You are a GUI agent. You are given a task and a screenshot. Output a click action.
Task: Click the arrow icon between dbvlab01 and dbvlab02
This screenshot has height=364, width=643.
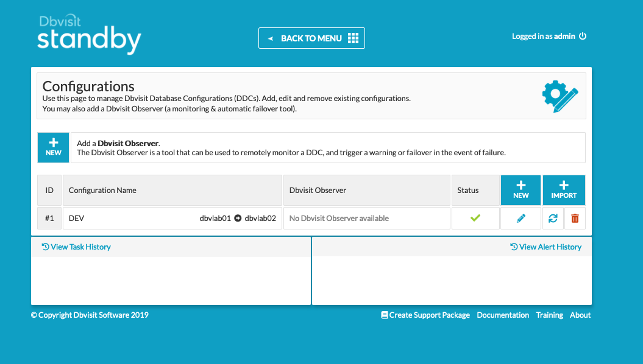238,219
